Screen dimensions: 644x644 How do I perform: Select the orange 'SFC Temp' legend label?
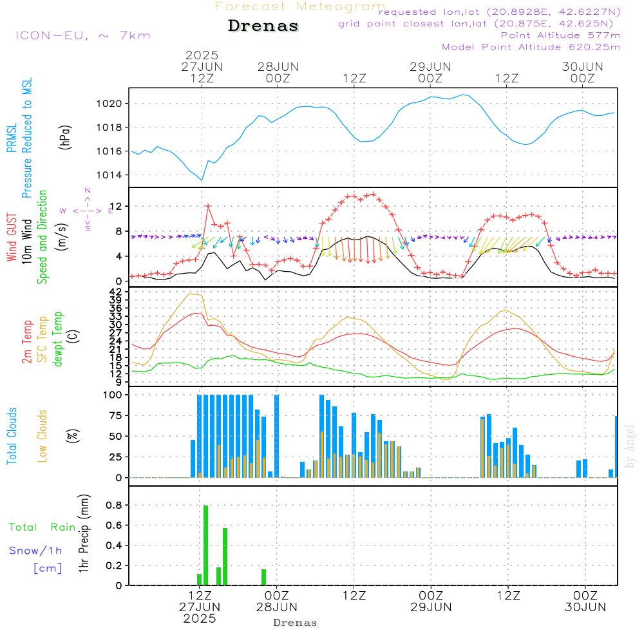click(x=43, y=339)
